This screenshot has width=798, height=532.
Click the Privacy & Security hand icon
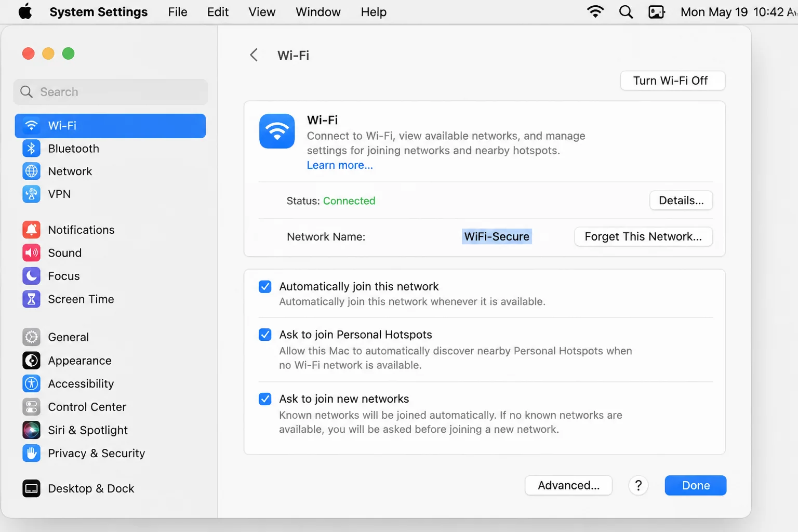click(x=32, y=454)
